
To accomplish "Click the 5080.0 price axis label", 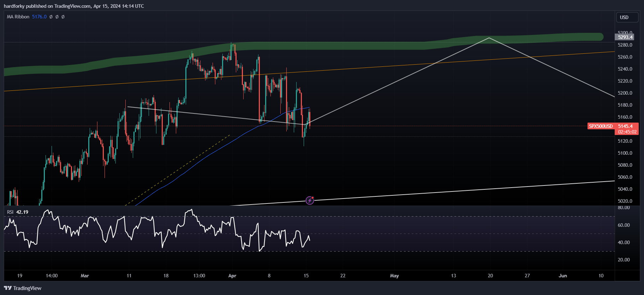I will [x=625, y=165].
